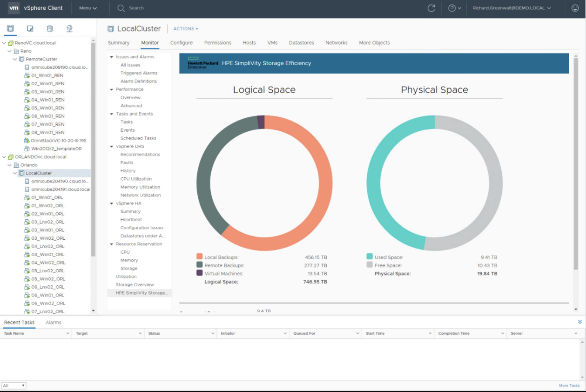Sort by the Start Time column header
The height and width of the screenshot is (392, 586).
[x=376, y=333]
